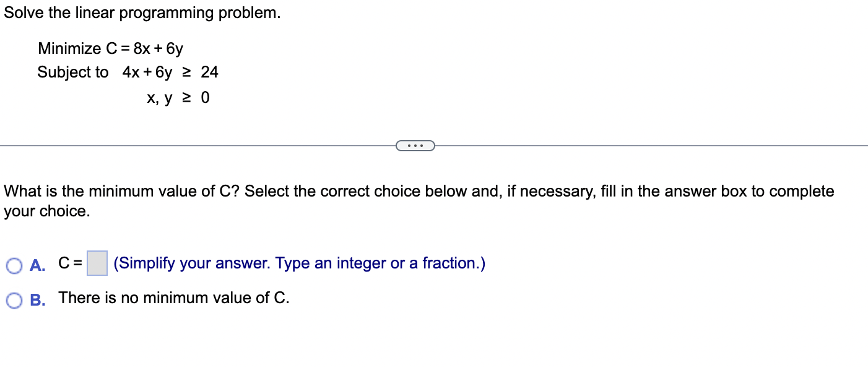Click the 'Solve the linear programming problem' heading
This screenshot has height=367, width=868.
click(x=142, y=12)
